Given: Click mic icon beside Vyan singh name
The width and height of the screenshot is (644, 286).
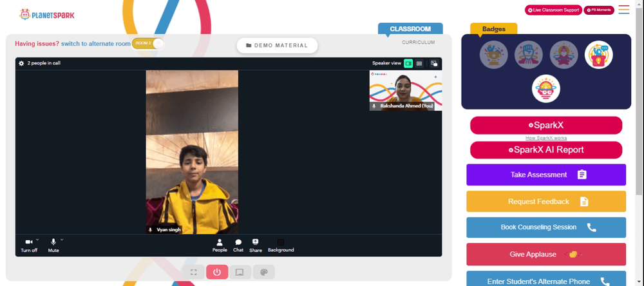Looking at the screenshot, I should tap(150, 230).
